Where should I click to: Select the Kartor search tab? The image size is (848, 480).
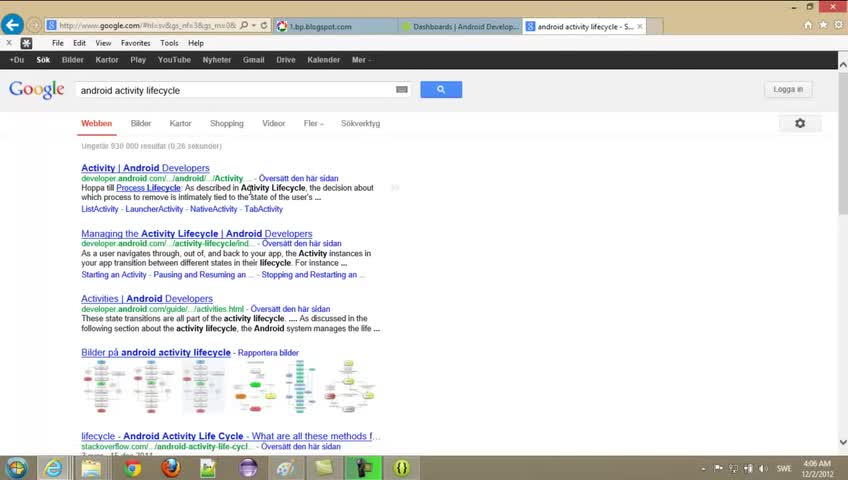(x=180, y=123)
